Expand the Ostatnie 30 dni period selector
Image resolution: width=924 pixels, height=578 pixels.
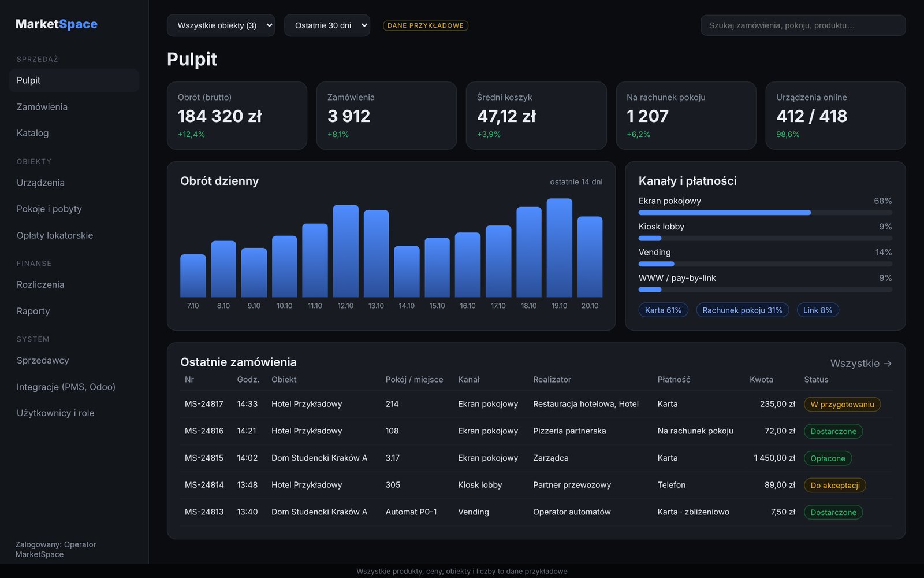click(327, 25)
